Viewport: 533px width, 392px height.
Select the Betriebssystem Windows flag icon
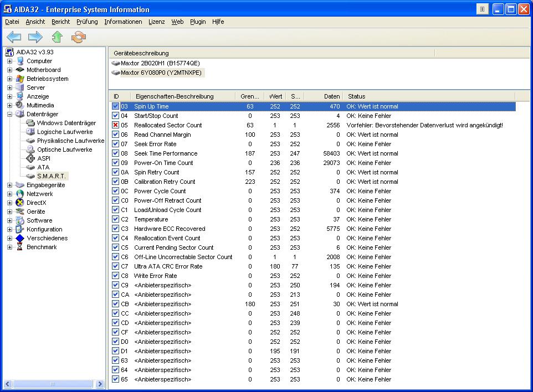(x=20, y=79)
